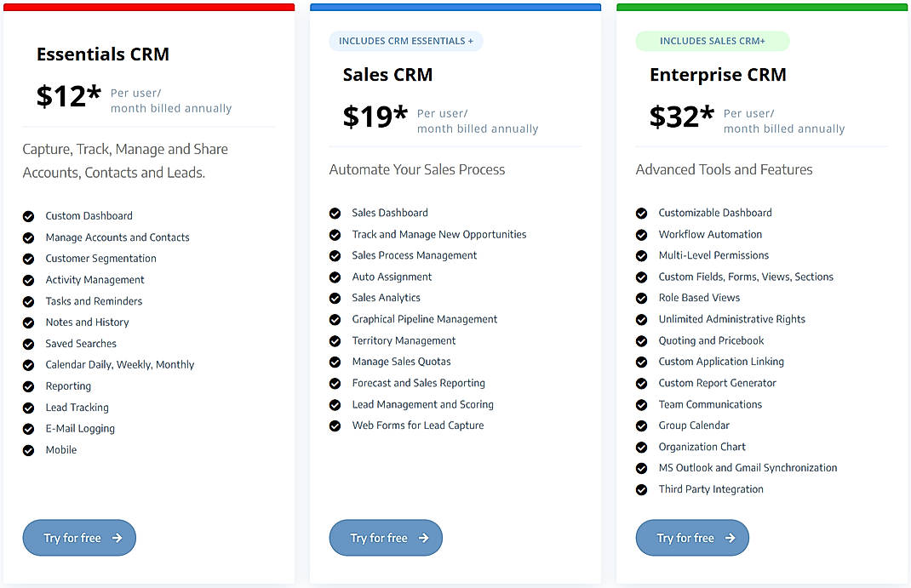Click the red bar atop the Essentials card
Viewport: 911px width, 588px height.
pyautogui.click(x=150, y=7)
